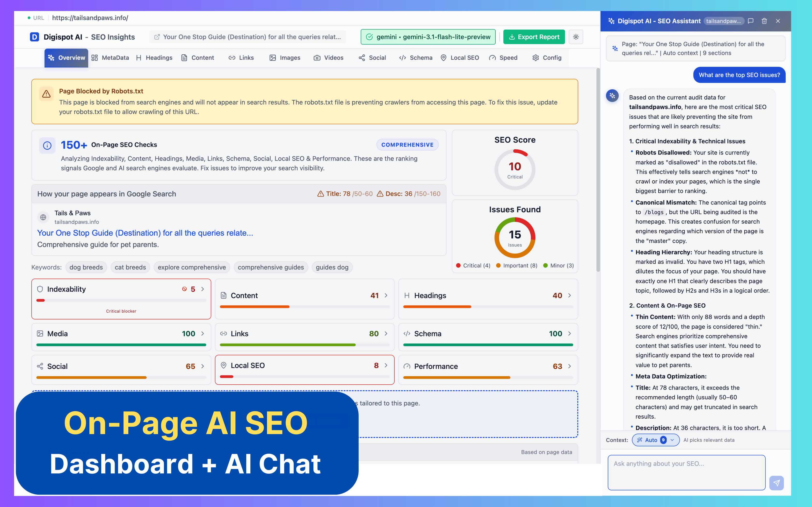Screen dimensions: 812x507
Task: Click the 'Ask anything about your SEO' input field
Action: pyautogui.click(x=686, y=472)
